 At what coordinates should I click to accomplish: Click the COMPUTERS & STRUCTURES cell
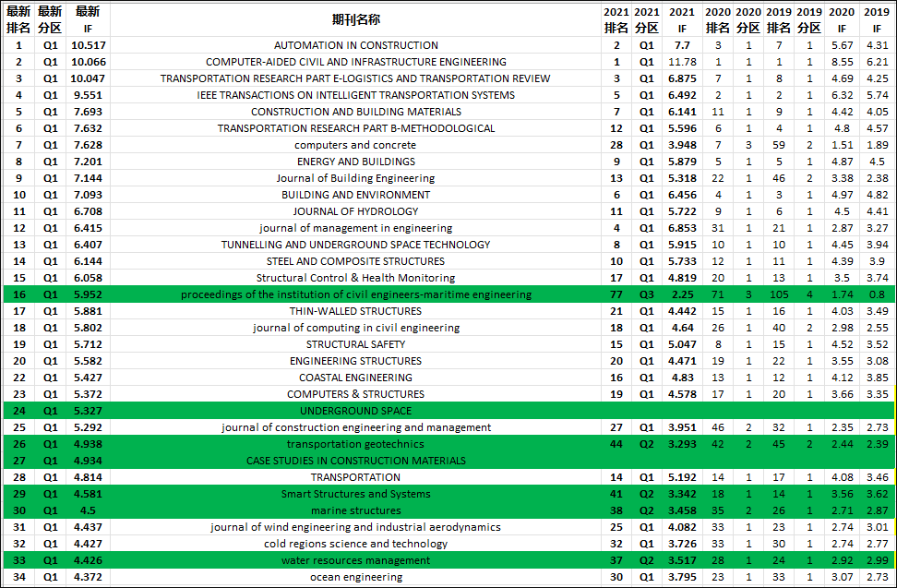pyautogui.click(x=356, y=394)
